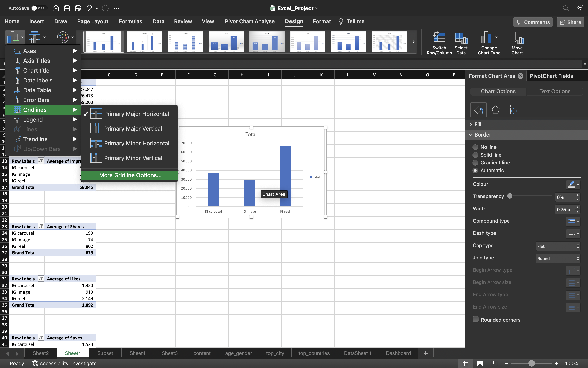Select the Automatic border radio button
This screenshot has height=368, width=588.
pos(475,170)
